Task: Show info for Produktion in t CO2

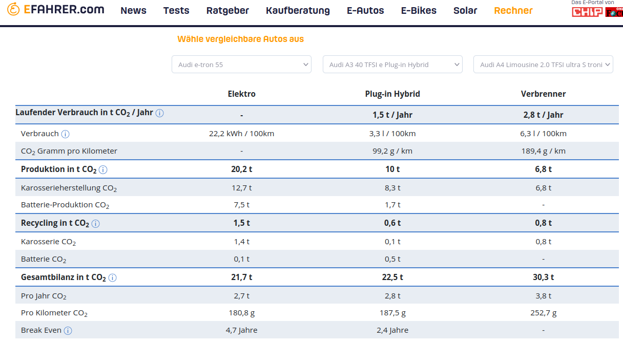Action: pos(103,169)
